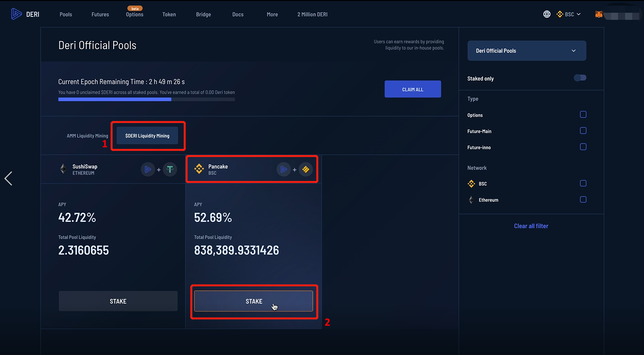Enable the Ethereum network filter checkbox

[583, 199]
